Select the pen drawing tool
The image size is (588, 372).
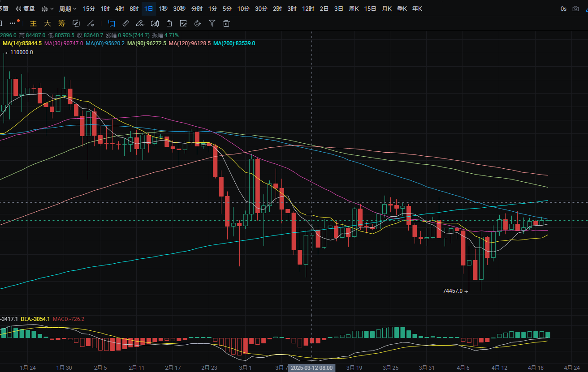(x=140, y=24)
